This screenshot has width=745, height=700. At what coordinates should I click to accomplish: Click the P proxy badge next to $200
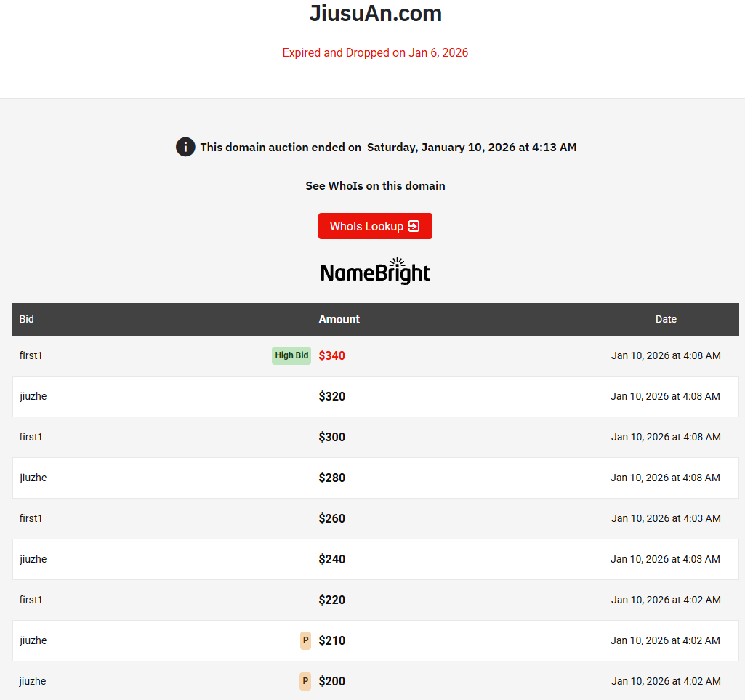point(305,681)
